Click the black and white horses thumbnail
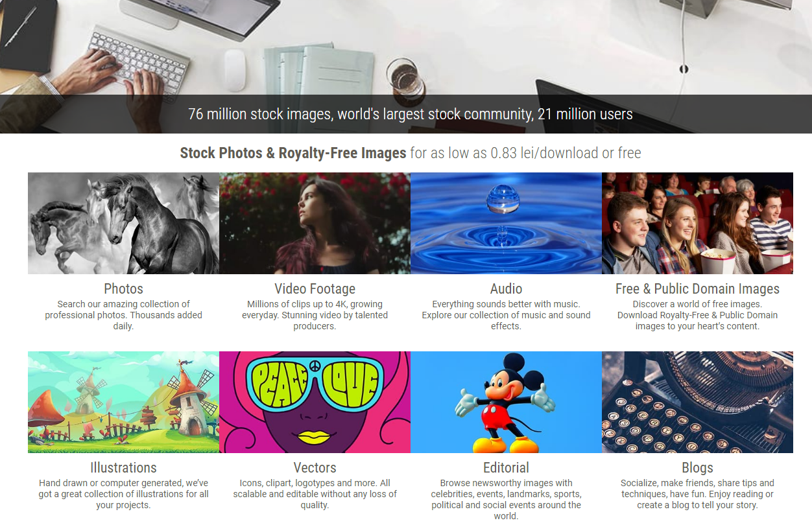This screenshot has height=527, width=812. [123, 223]
